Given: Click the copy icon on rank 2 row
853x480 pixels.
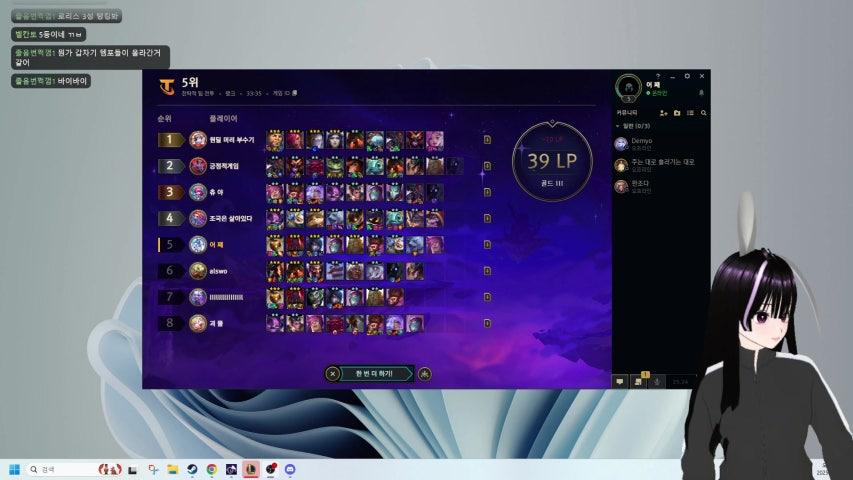Looking at the screenshot, I should coord(487,166).
